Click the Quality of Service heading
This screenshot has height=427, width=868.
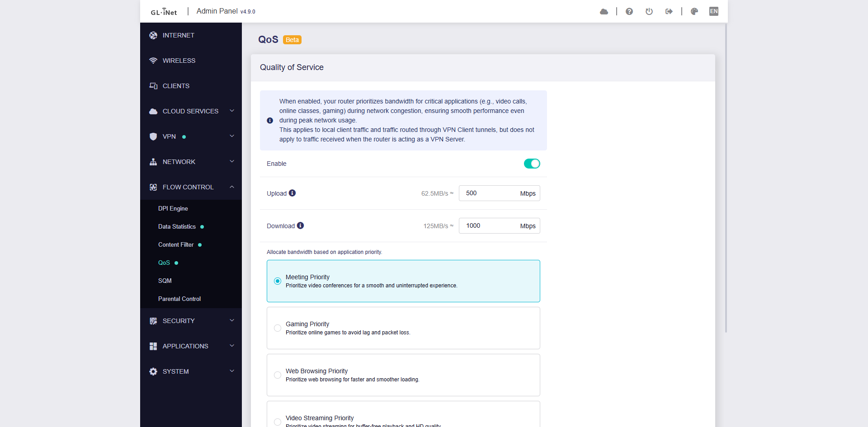pos(292,67)
